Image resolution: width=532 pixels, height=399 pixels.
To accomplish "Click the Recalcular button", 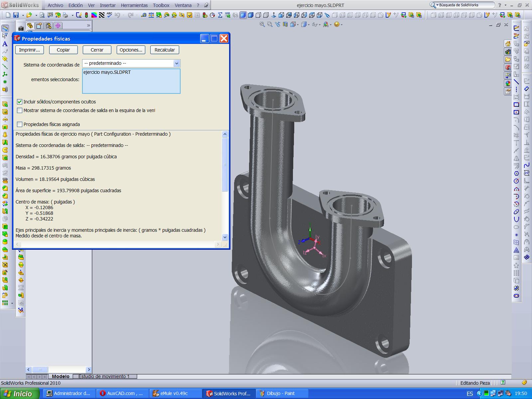I will pyautogui.click(x=165, y=50).
